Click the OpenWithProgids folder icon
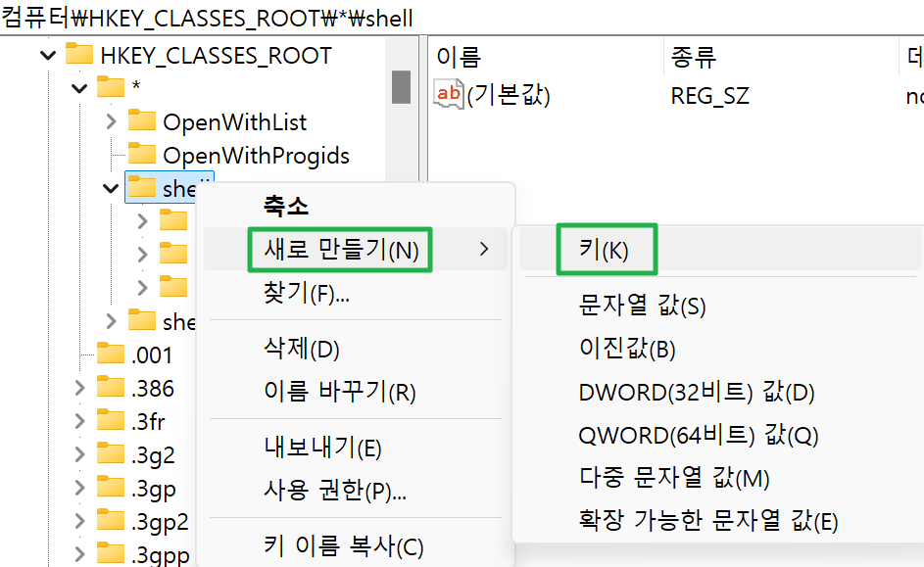This screenshot has width=924, height=567. [x=142, y=155]
